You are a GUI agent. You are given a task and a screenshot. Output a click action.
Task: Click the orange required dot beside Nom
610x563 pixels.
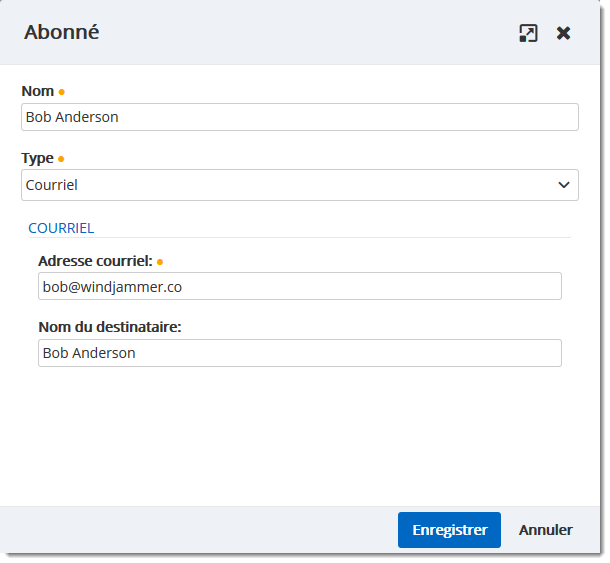pos(62,92)
